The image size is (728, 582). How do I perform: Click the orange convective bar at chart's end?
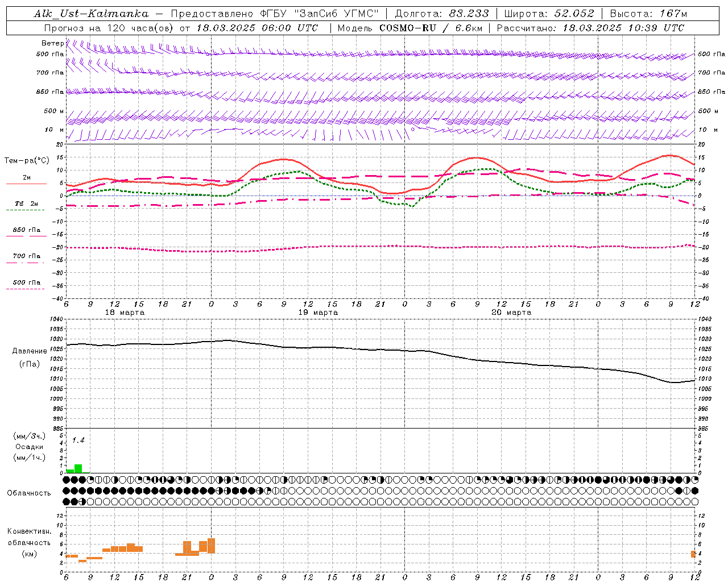tap(693, 554)
